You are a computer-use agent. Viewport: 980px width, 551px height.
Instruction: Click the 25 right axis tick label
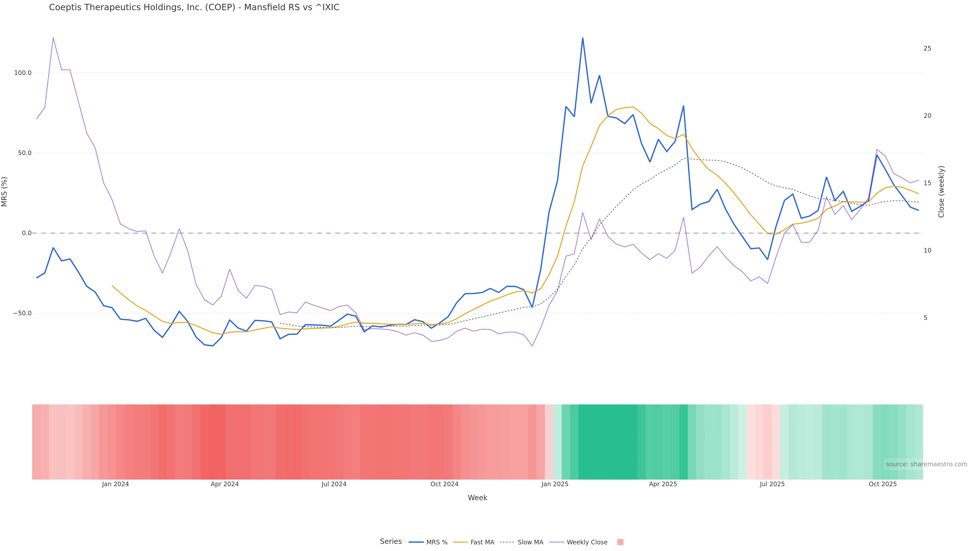[x=927, y=48]
